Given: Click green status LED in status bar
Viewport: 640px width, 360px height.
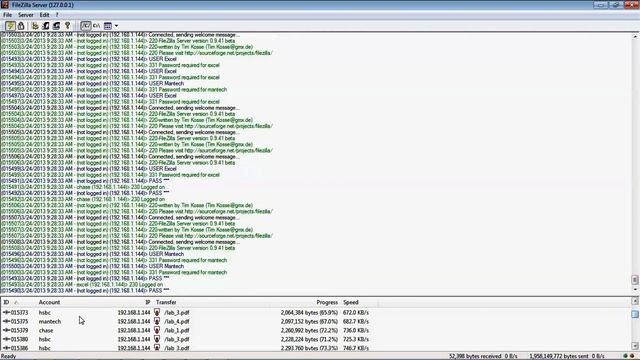Looking at the screenshot, I should tap(625, 356).
